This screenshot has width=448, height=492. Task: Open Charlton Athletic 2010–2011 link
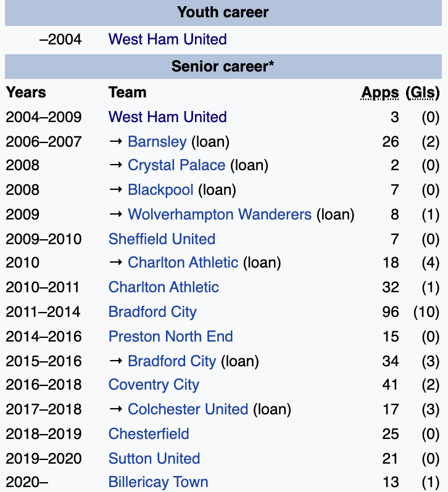click(164, 287)
